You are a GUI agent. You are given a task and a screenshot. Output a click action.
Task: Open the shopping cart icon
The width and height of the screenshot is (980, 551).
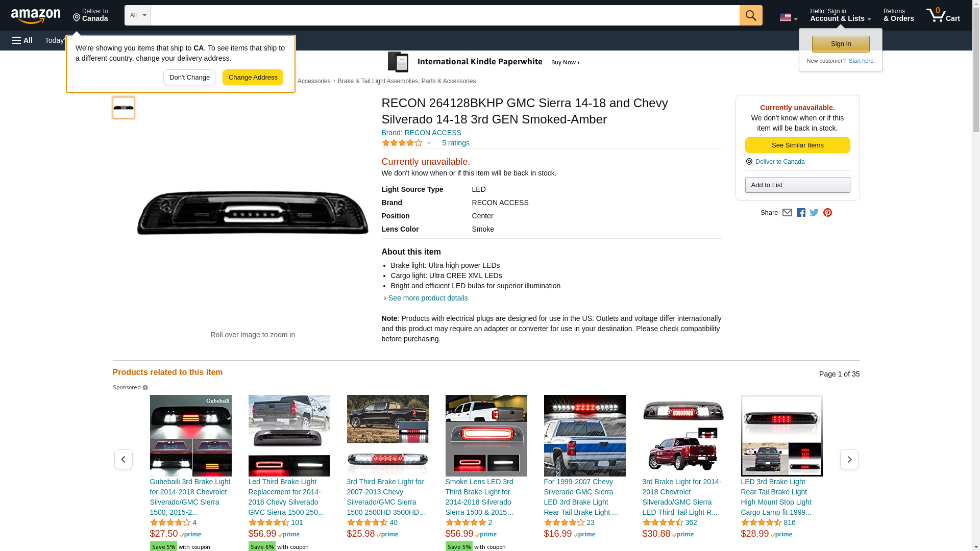(x=943, y=15)
